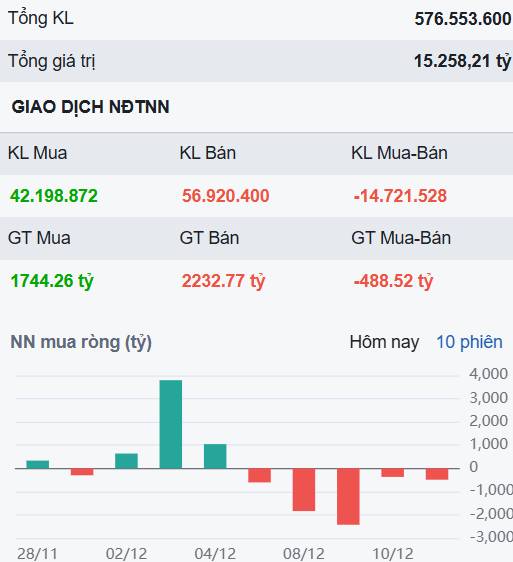The width and height of the screenshot is (513, 562).
Task: Click the 1,000 axis label
Action: pos(488,444)
